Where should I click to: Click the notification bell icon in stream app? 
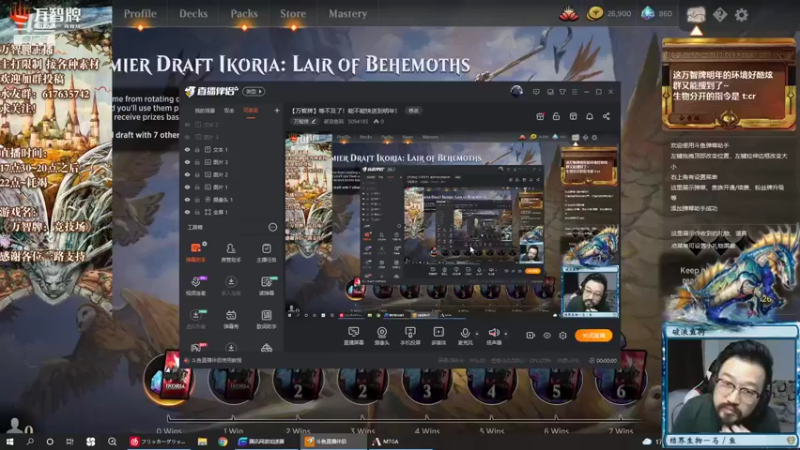[589, 116]
